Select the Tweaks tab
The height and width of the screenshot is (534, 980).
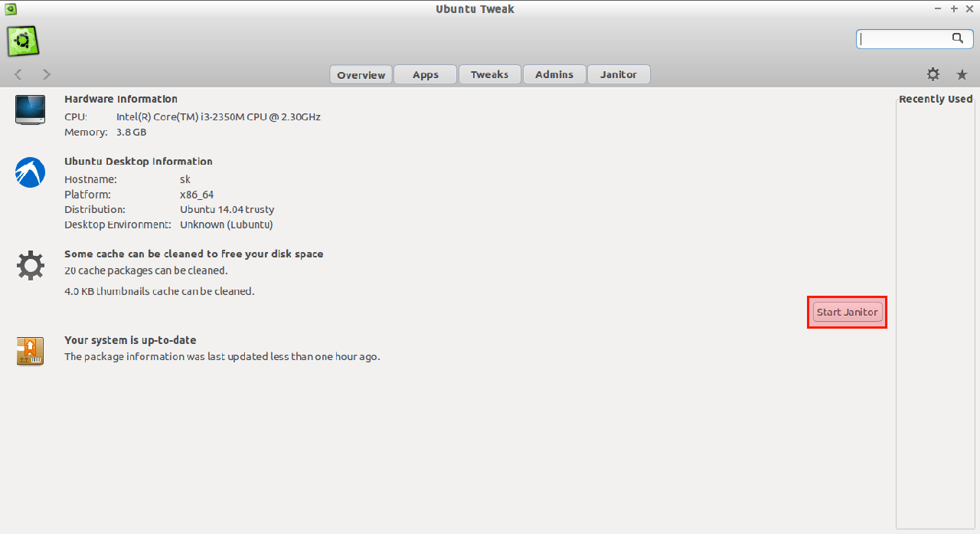point(489,74)
